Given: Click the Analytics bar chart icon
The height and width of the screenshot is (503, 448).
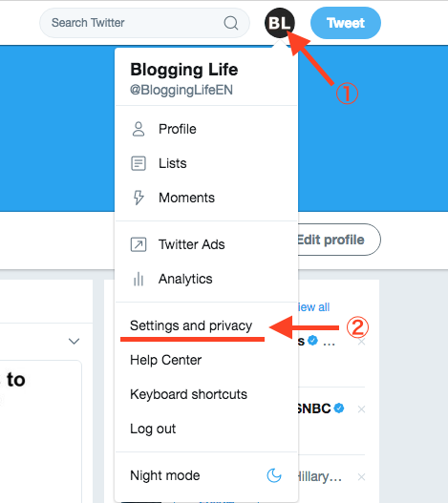Looking at the screenshot, I should [139, 279].
